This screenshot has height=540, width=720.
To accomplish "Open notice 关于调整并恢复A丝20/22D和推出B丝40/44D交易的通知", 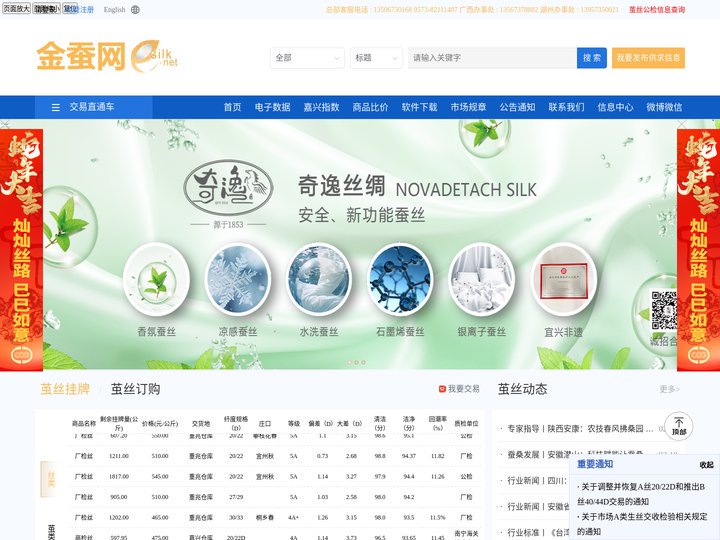I will point(641,494).
